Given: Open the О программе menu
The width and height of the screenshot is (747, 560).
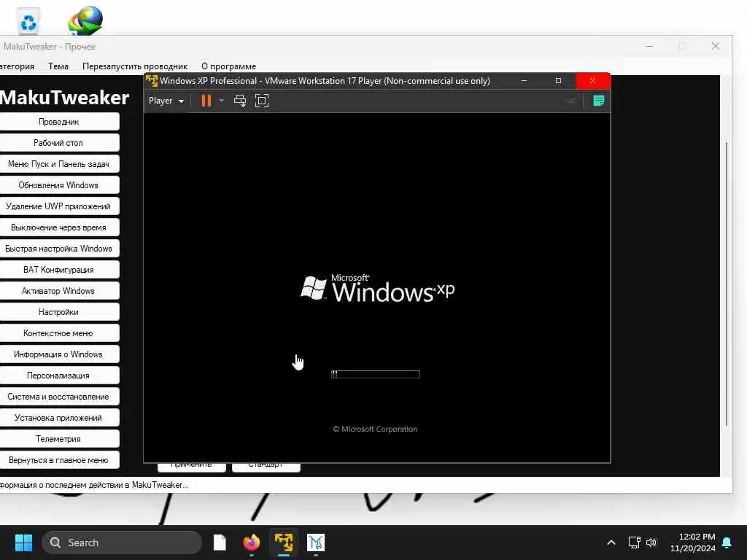Looking at the screenshot, I should 228,66.
